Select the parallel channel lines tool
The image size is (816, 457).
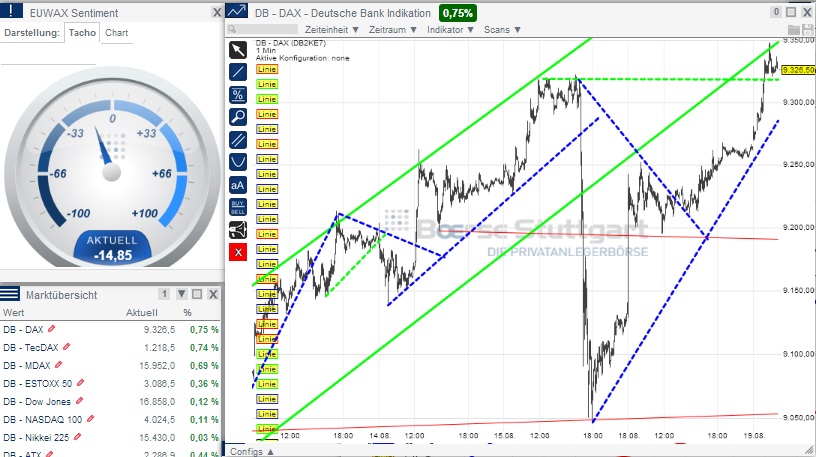coord(238,139)
